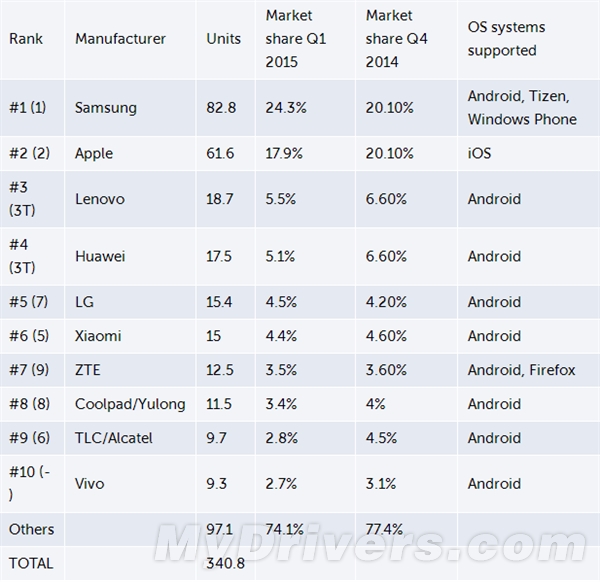Click the Xiaomi manufacturer cell
Viewport: 600px width, 582px height.
[x=100, y=336]
